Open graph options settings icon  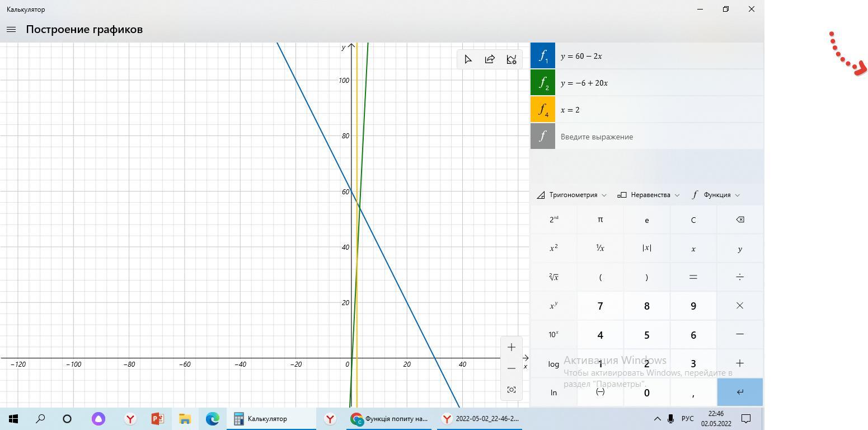point(512,59)
